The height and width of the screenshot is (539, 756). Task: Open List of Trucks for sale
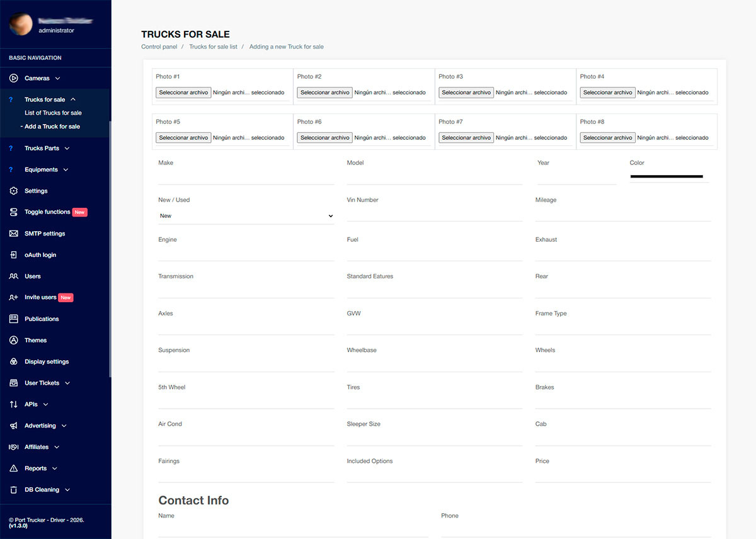pyautogui.click(x=53, y=113)
